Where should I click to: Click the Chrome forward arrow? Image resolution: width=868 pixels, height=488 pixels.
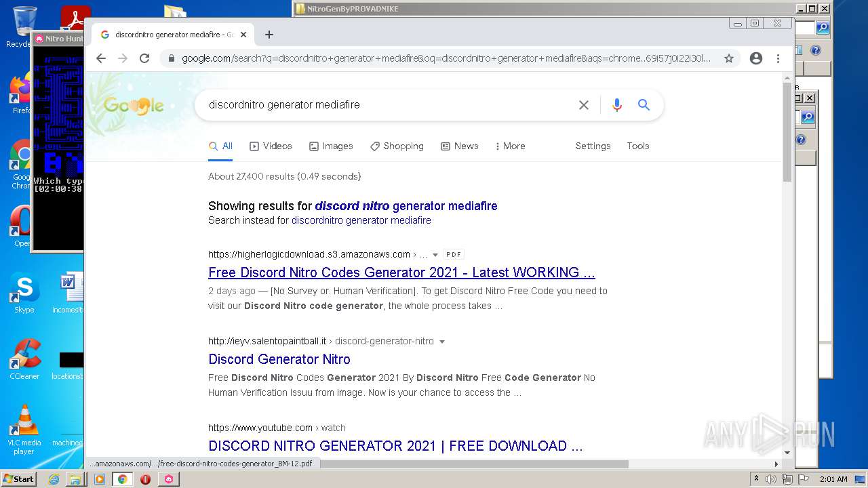pos(123,58)
